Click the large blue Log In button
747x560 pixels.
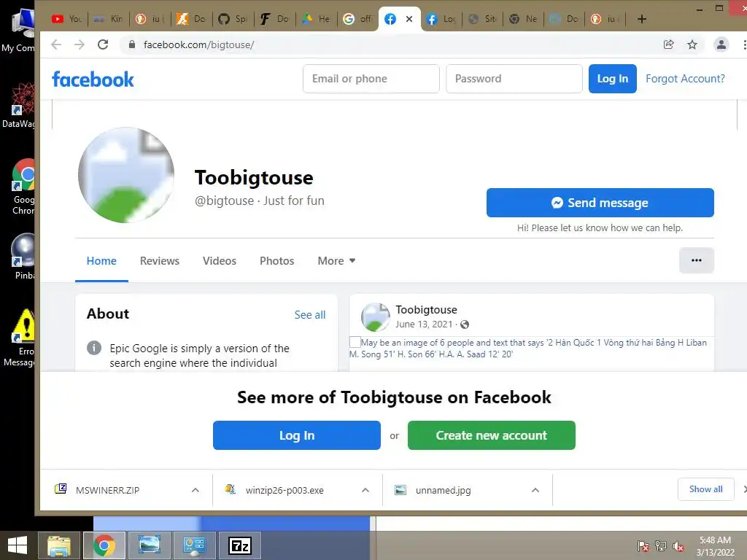297,435
